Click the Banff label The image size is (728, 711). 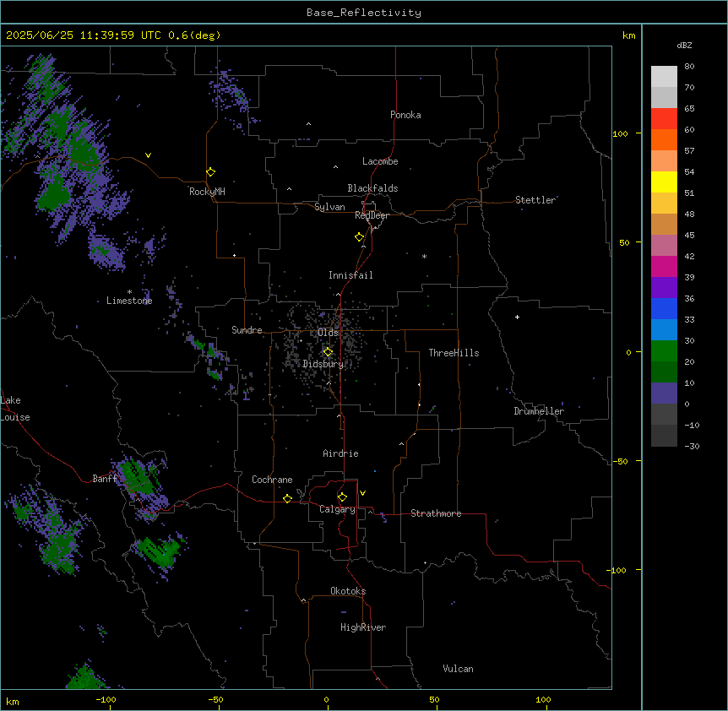point(105,479)
